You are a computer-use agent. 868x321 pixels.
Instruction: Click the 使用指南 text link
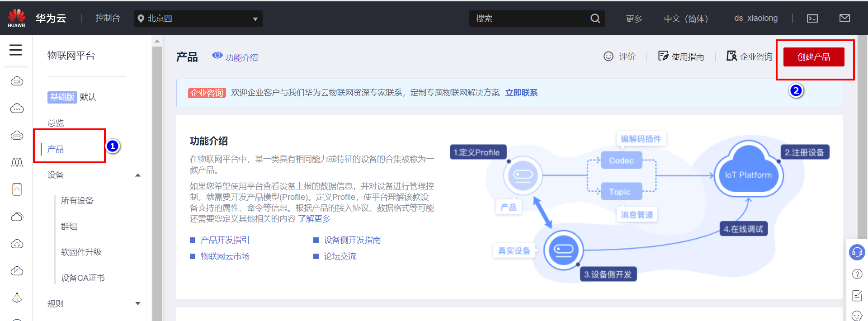(688, 57)
